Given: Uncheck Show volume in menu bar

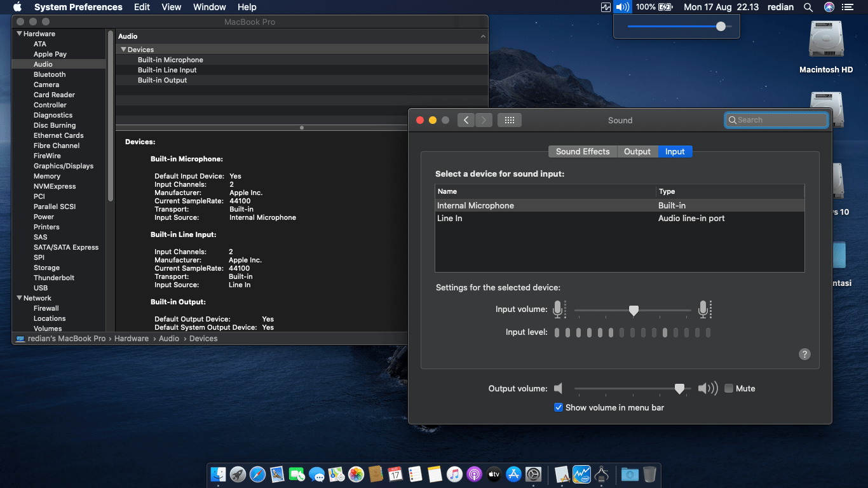Looking at the screenshot, I should pos(559,407).
